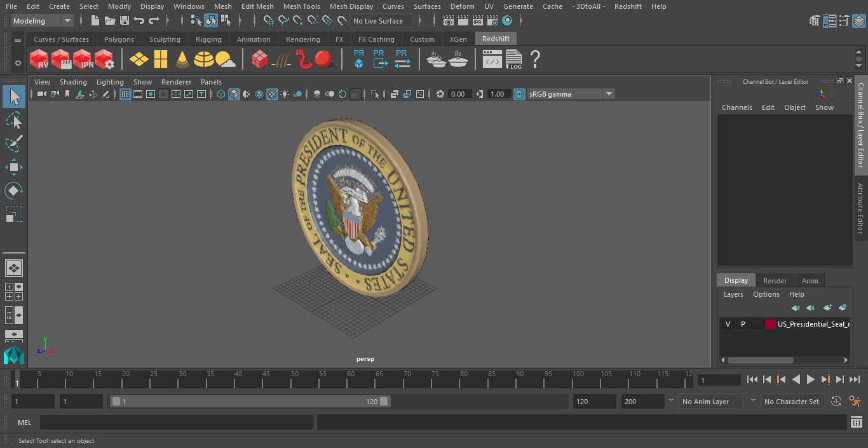This screenshot has width=868, height=448.
Task: Play the animation forwards
Action: (811, 379)
